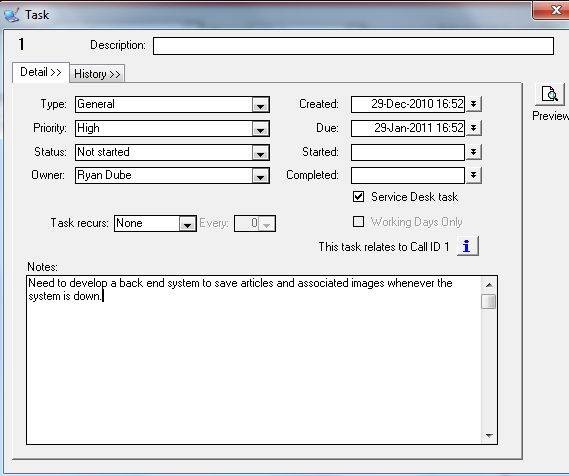This screenshot has height=476, width=569.
Task: Open the Due date picker arrow
Action: [x=473, y=128]
